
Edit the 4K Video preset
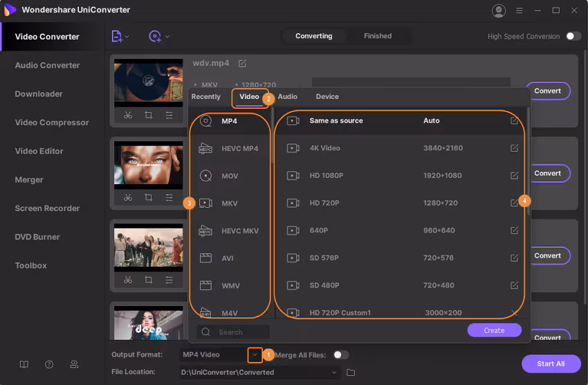(x=514, y=148)
